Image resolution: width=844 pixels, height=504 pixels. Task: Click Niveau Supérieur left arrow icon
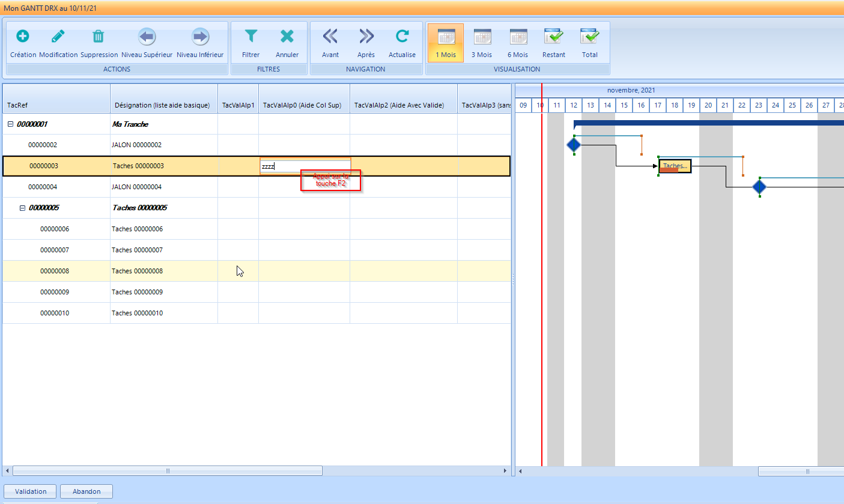click(147, 37)
